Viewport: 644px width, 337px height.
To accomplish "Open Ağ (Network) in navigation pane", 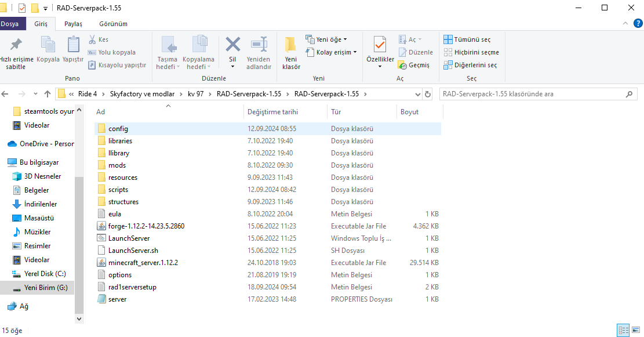I will click(17, 306).
